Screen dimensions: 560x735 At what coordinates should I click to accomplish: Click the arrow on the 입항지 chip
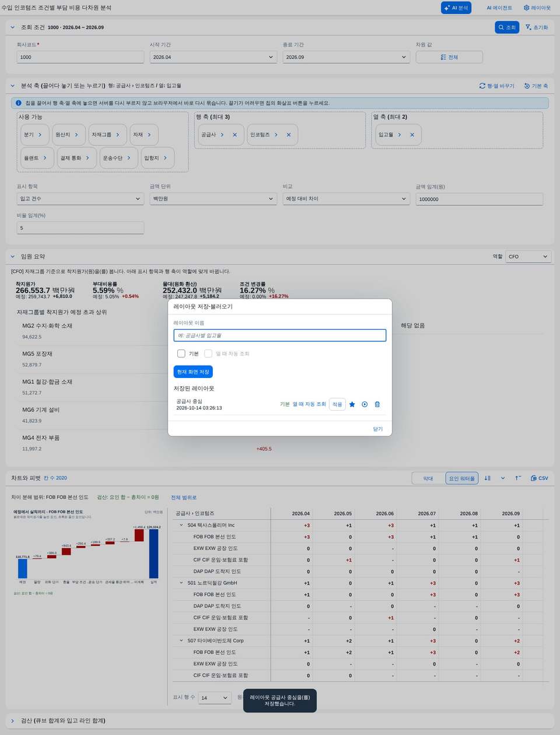click(x=165, y=158)
